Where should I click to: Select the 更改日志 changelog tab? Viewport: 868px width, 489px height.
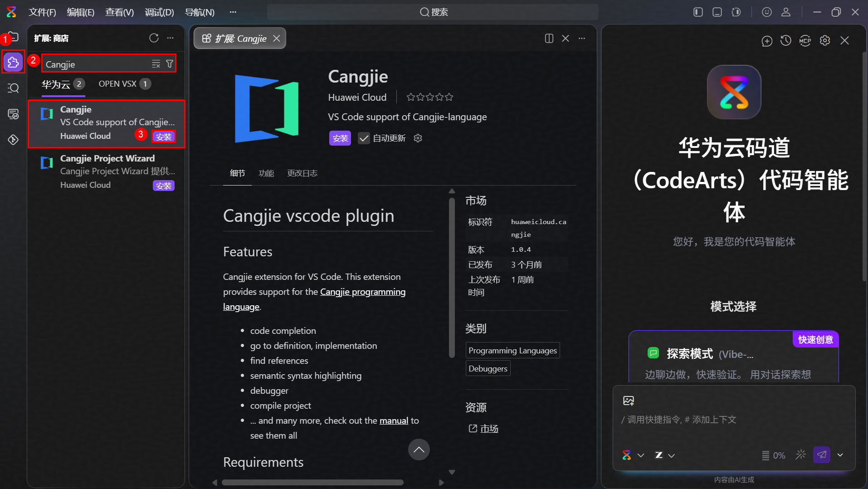[302, 173]
